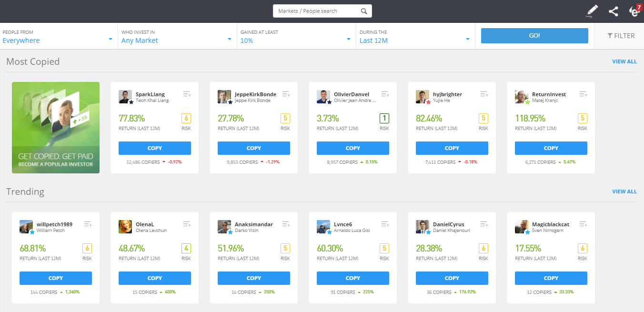Viewport: 644px width, 312px height.
Task: Add SparkLiang to watchlist icon
Action: pos(187,94)
